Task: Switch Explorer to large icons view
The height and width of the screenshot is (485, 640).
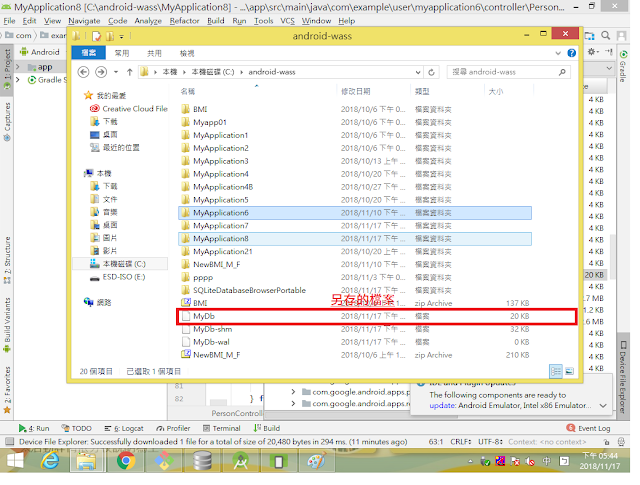Action: coord(569,371)
